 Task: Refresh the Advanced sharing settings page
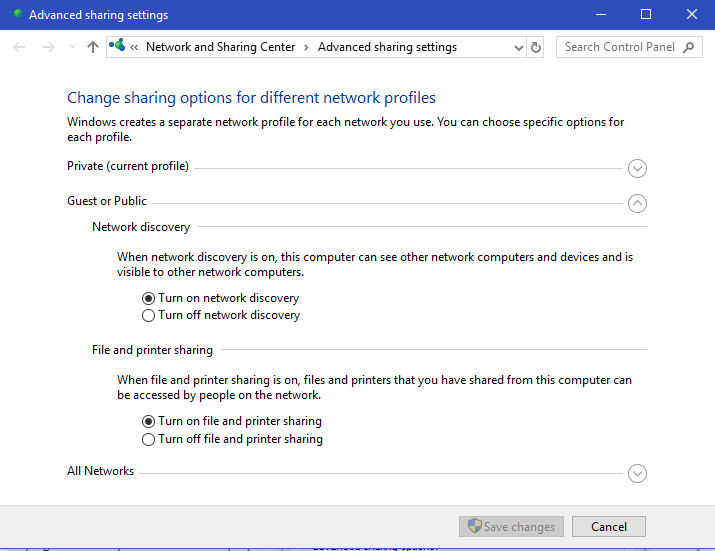[x=536, y=47]
